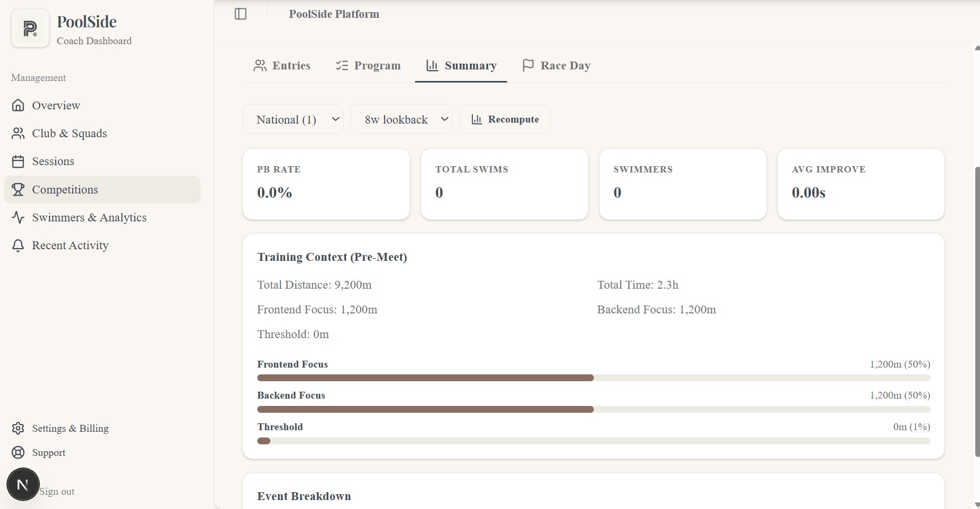Open Sessions via the calendar icon
The width and height of the screenshot is (980, 509).
tap(18, 161)
